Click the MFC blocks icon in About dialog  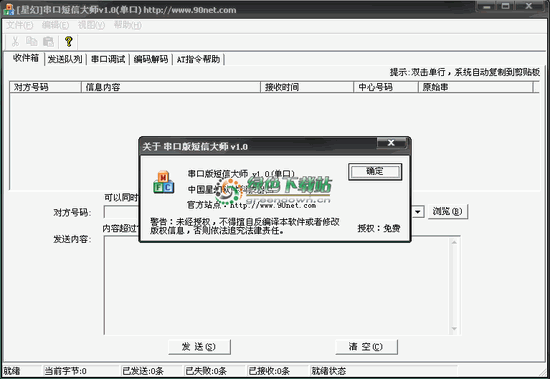(163, 182)
